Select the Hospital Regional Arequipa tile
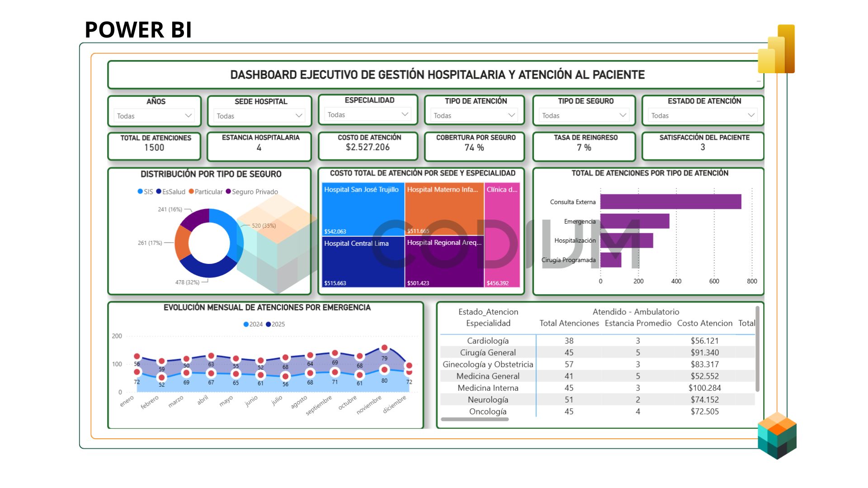This screenshot has height=488, width=868. (x=444, y=262)
